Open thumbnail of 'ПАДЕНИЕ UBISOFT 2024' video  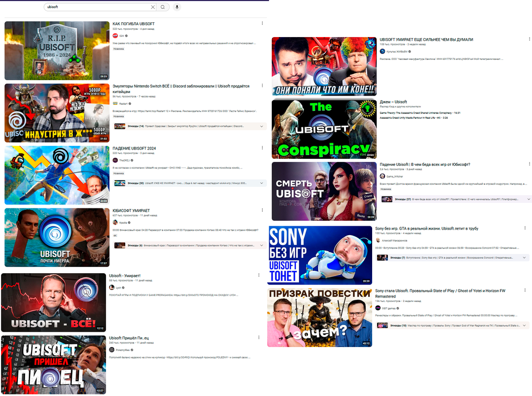pyautogui.click(x=57, y=175)
